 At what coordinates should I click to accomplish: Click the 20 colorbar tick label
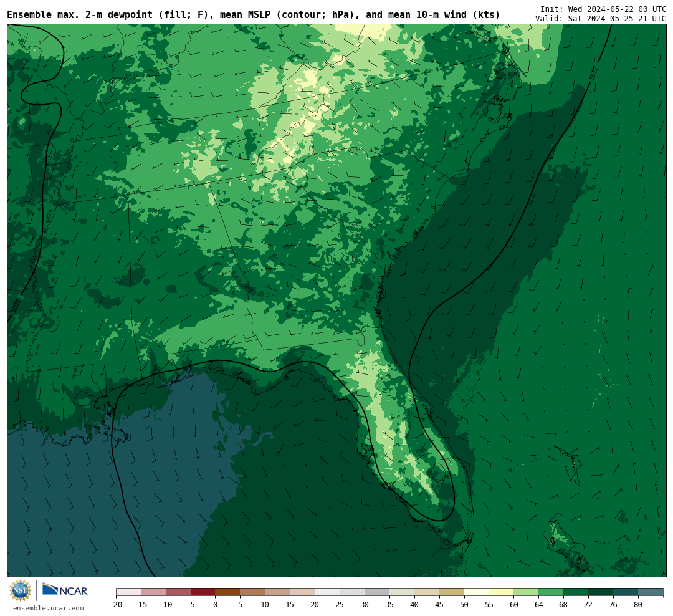coord(315,605)
